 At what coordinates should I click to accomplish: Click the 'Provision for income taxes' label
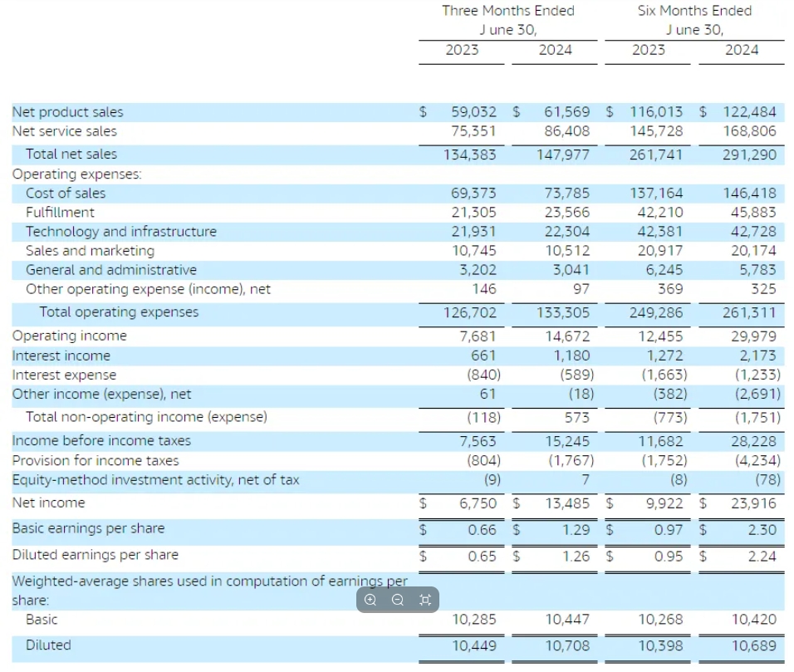pos(96,460)
